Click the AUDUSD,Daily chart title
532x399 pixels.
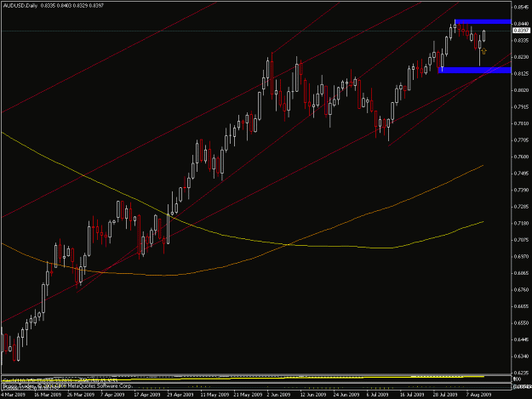[20, 6]
